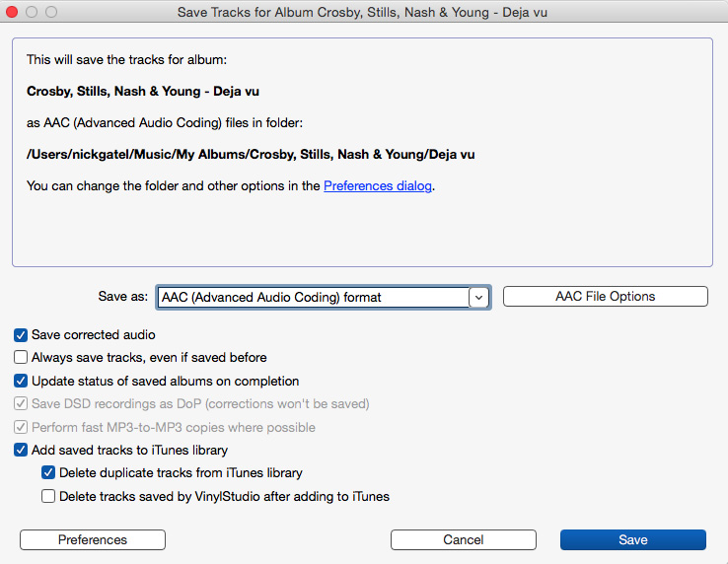
Task: Disable Add saved tracks to iTunes library
Action: [21, 451]
